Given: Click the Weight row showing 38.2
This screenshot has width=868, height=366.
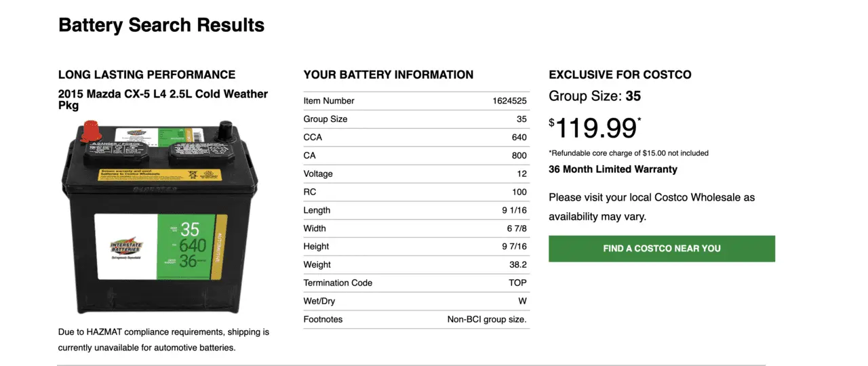Looking at the screenshot, I should 416,265.
